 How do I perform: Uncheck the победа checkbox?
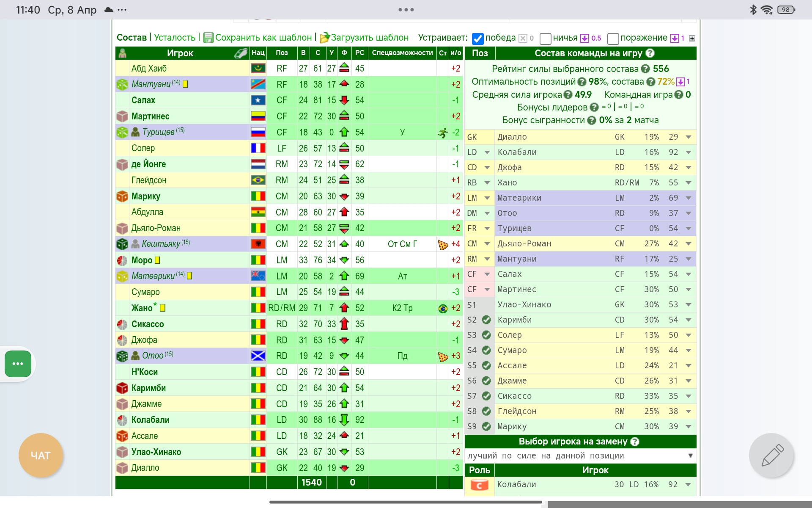(x=477, y=39)
